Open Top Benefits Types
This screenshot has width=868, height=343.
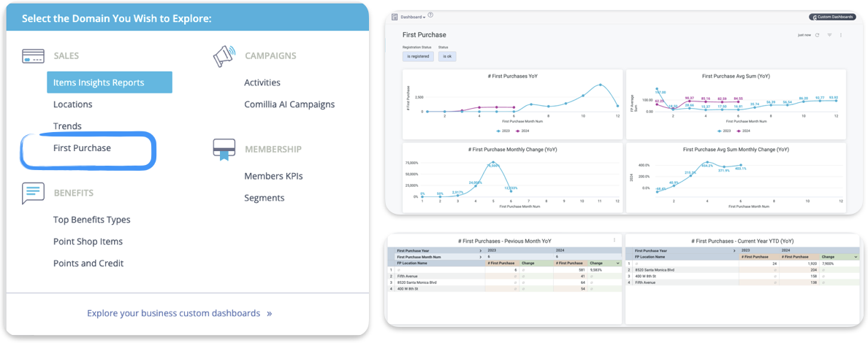(x=92, y=220)
